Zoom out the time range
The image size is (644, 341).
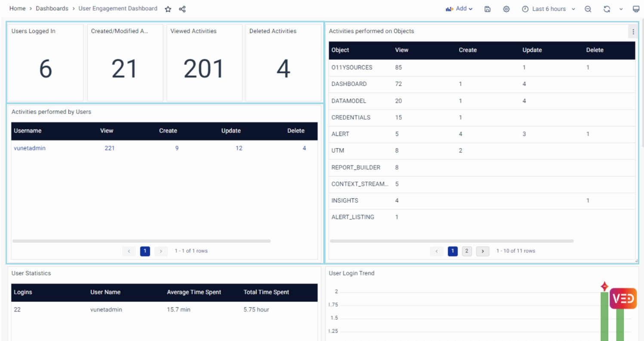pos(588,9)
